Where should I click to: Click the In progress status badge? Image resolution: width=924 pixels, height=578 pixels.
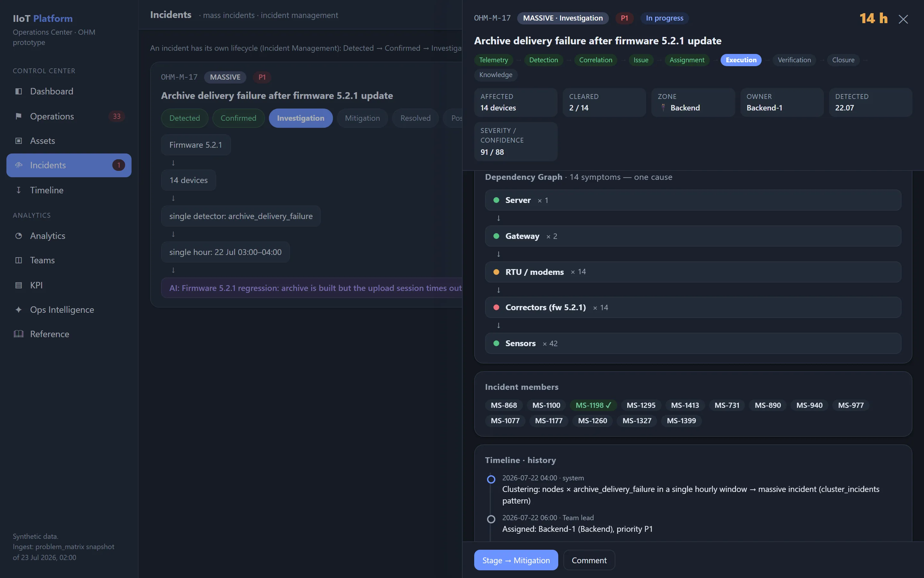coord(664,18)
